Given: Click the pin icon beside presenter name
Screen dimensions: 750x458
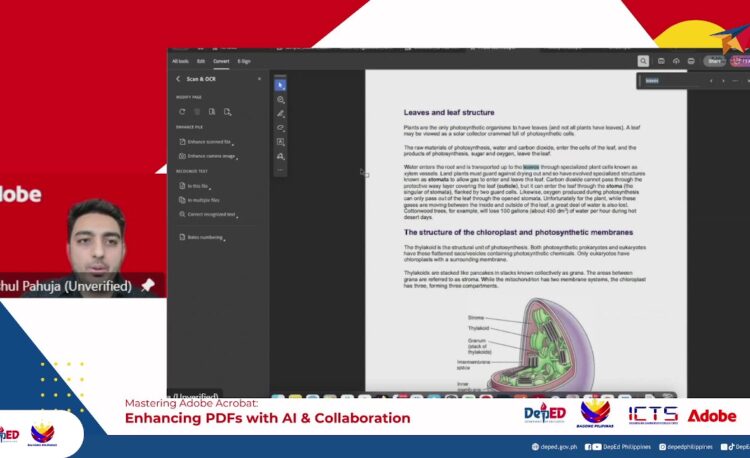Looking at the screenshot, I should click(x=148, y=285).
